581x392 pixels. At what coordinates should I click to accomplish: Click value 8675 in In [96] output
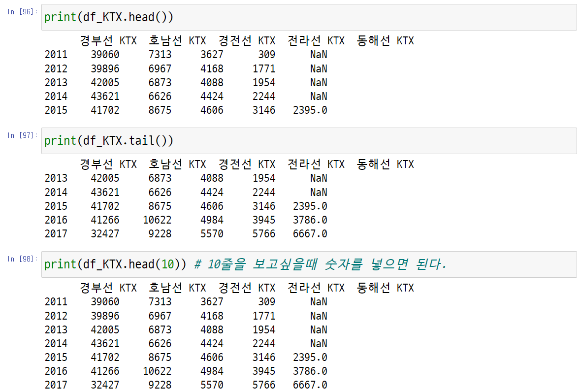160,110
